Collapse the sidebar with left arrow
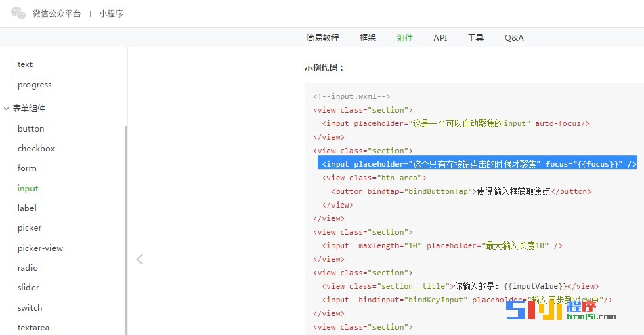Image resolution: width=644 pixels, height=335 pixels. pyautogui.click(x=139, y=259)
